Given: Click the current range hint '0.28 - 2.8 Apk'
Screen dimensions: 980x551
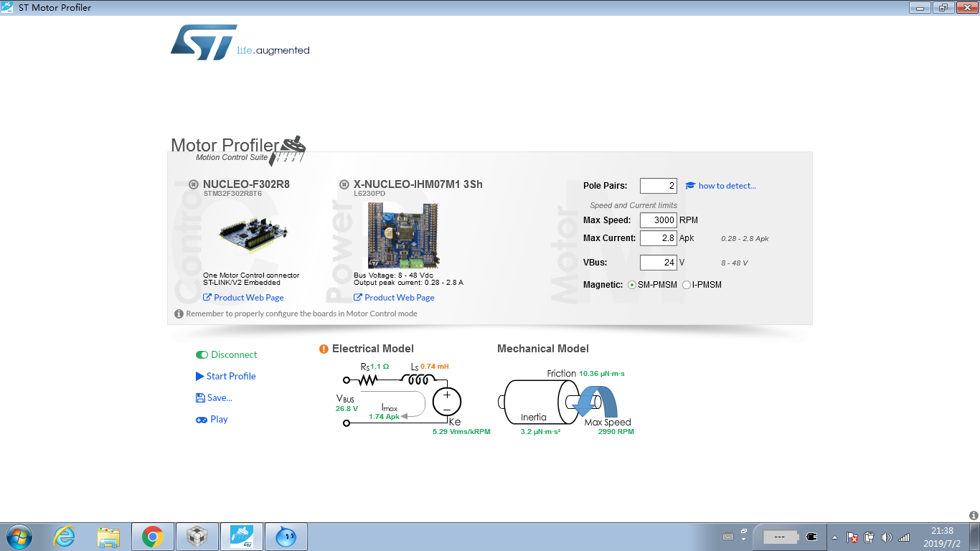Looking at the screenshot, I should pyautogui.click(x=745, y=238).
